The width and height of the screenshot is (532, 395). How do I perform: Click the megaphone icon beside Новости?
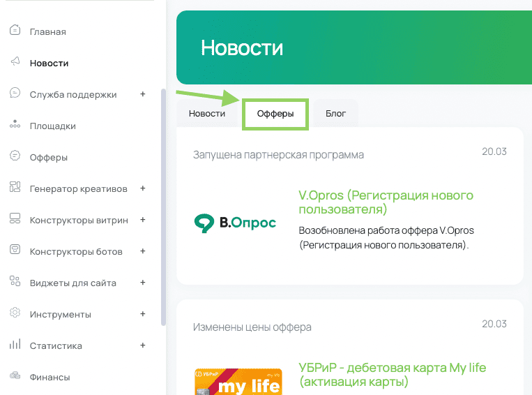pos(15,63)
